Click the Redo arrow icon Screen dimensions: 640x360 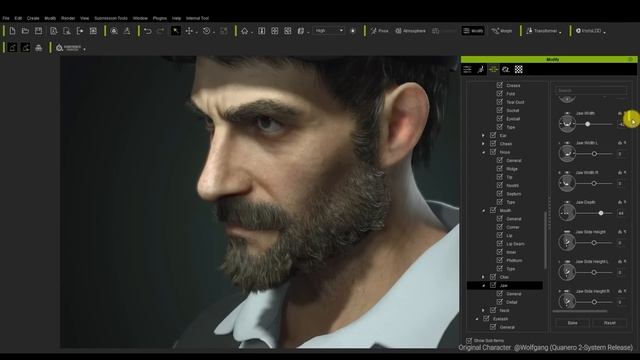160,31
